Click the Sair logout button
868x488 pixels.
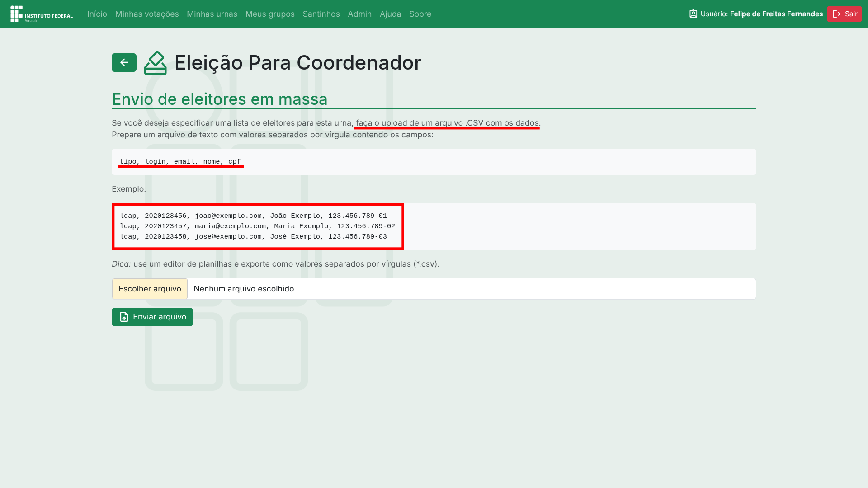pos(844,14)
